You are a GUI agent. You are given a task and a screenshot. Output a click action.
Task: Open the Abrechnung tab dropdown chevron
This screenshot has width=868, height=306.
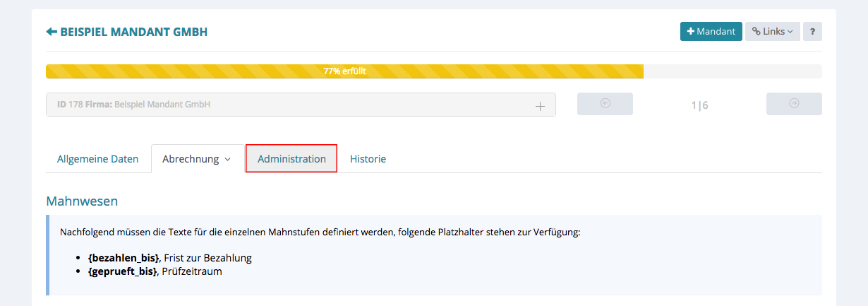(x=228, y=160)
